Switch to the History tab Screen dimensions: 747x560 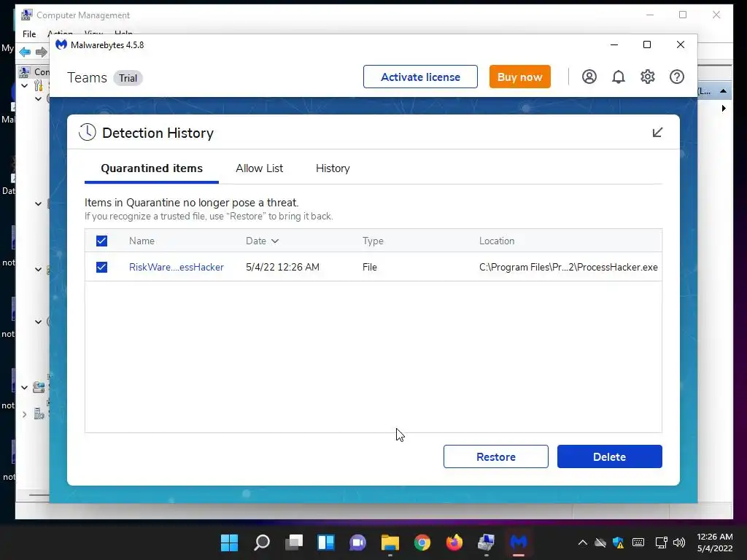(333, 168)
